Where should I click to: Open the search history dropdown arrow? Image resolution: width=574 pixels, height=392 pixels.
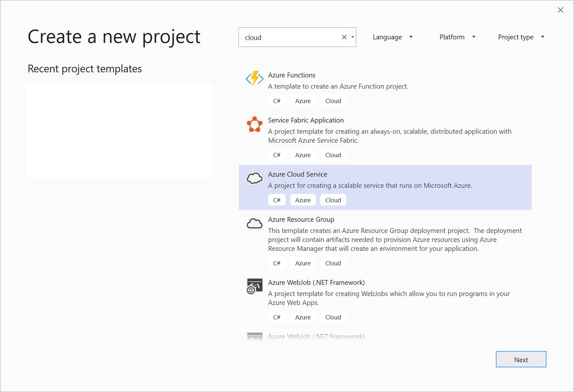pyautogui.click(x=352, y=37)
